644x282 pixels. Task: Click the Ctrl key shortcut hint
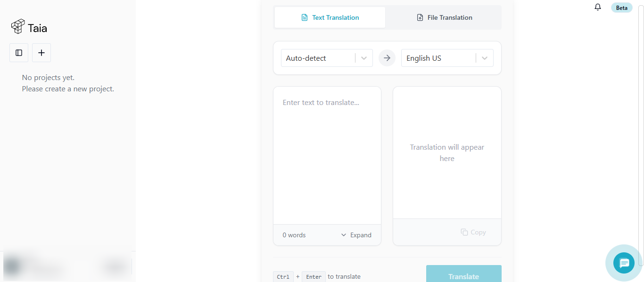283,277
